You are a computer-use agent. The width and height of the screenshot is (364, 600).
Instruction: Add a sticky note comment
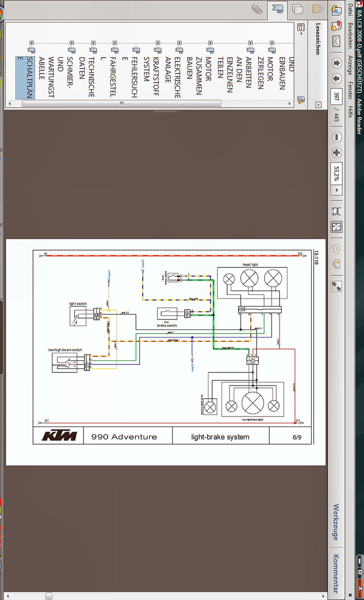click(337, 248)
